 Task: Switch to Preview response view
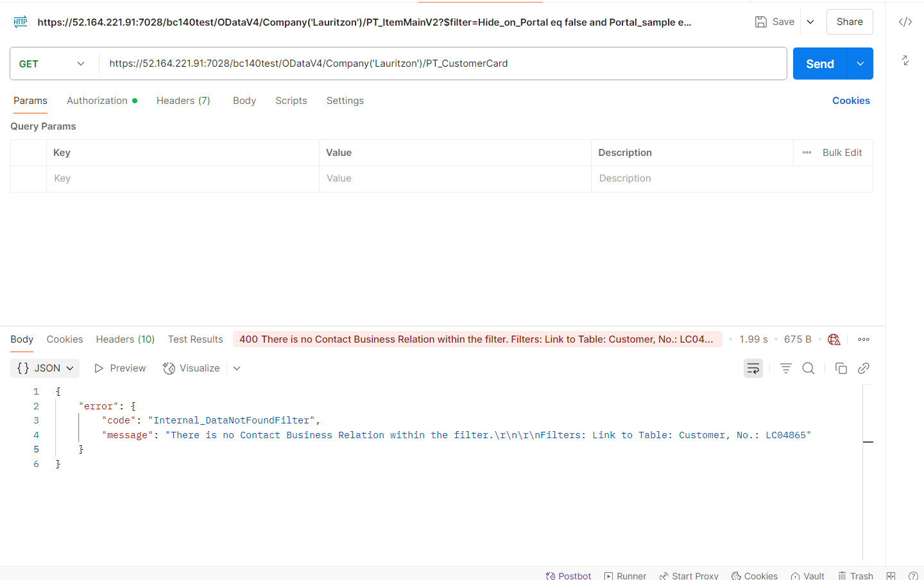(x=120, y=368)
